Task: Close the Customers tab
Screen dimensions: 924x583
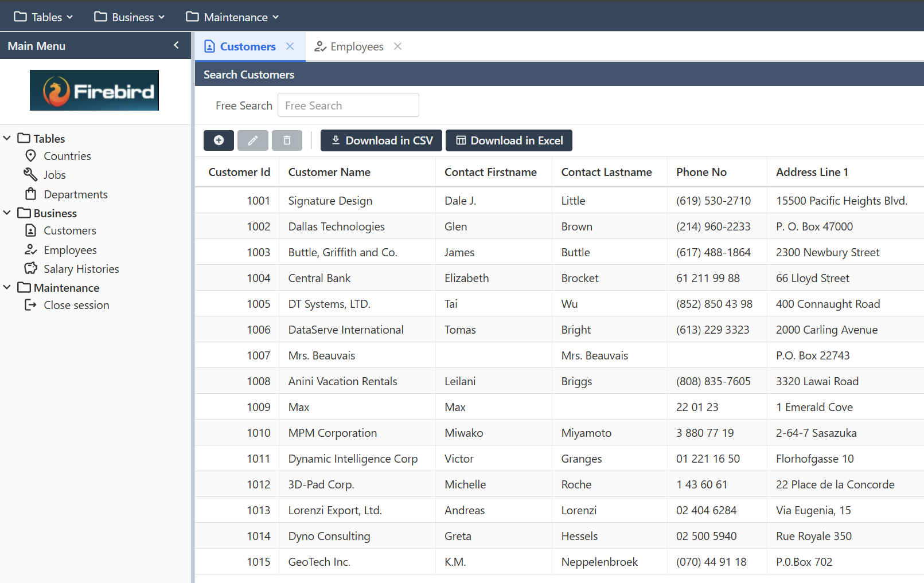Action: coord(290,46)
